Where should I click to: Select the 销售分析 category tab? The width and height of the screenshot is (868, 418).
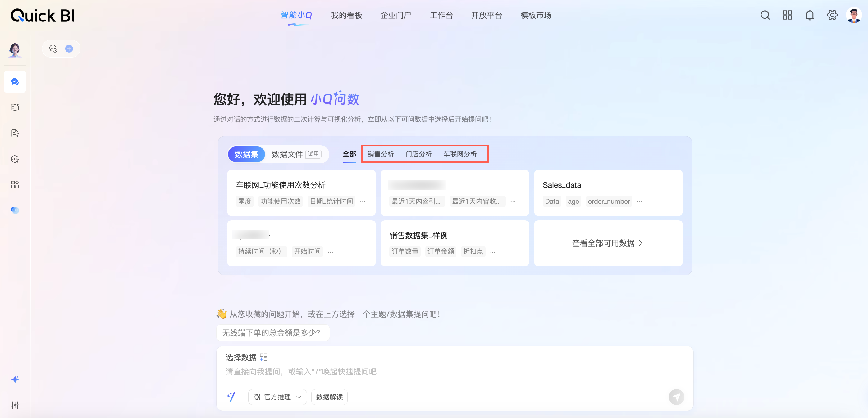[x=381, y=154]
